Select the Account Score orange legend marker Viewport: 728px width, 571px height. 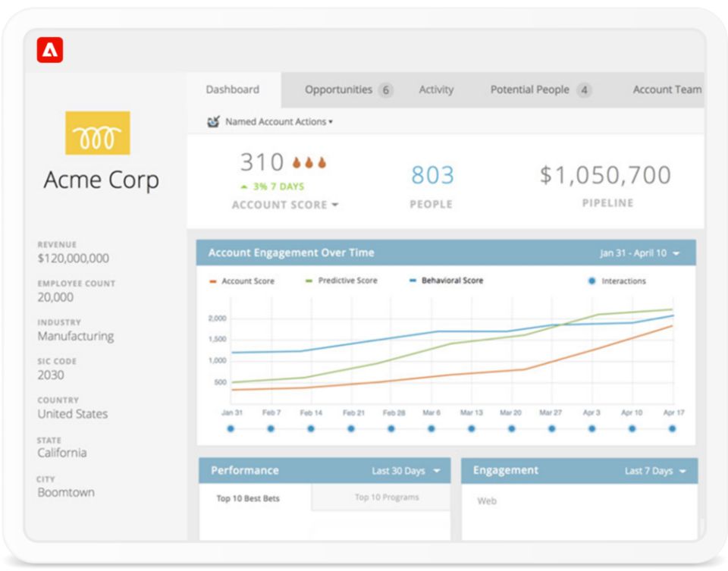coord(214,281)
